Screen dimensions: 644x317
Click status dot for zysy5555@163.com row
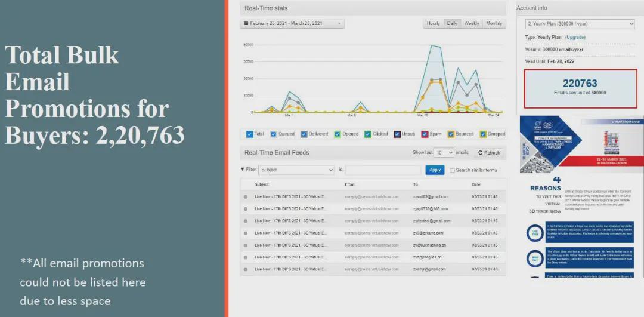pyautogui.click(x=246, y=208)
